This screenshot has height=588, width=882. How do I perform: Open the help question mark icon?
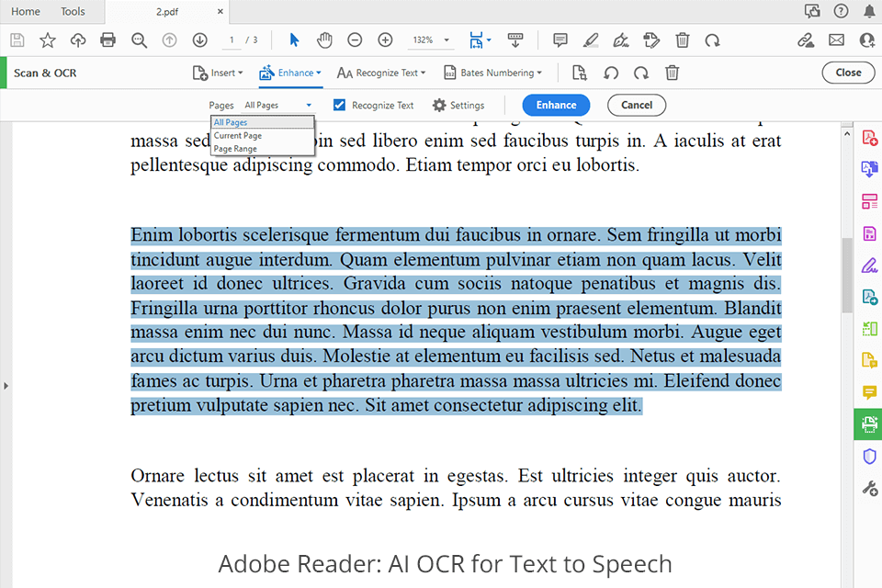click(x=841, y=11)
